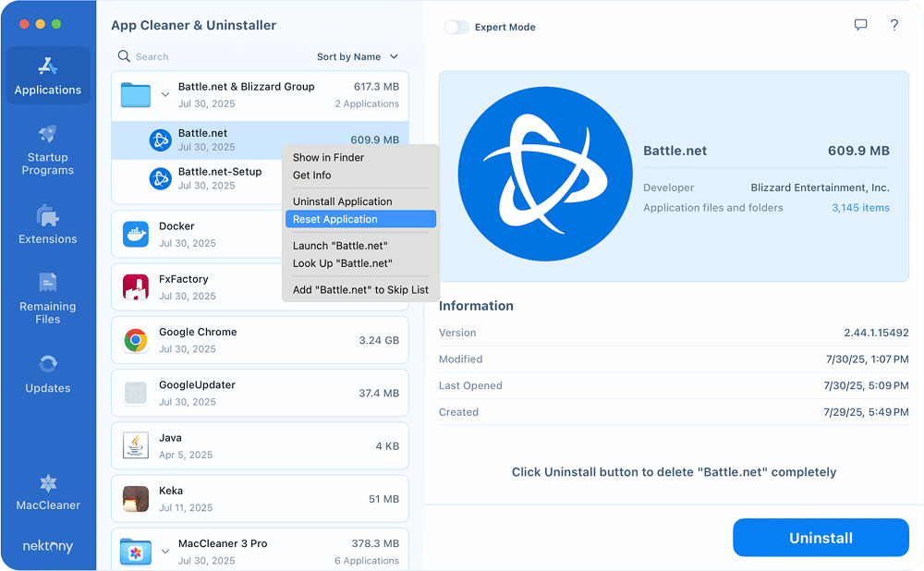
Task: Click the nektony logo
Action: 48,546
